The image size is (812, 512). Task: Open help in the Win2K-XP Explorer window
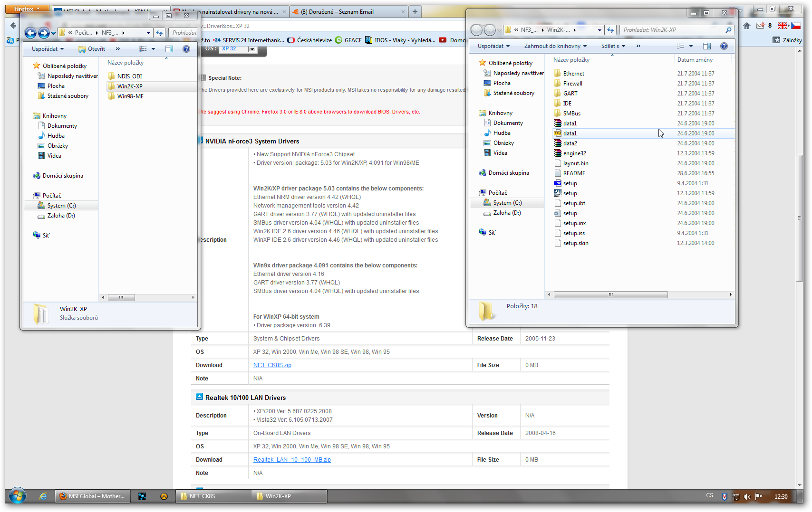coord(724,46)
